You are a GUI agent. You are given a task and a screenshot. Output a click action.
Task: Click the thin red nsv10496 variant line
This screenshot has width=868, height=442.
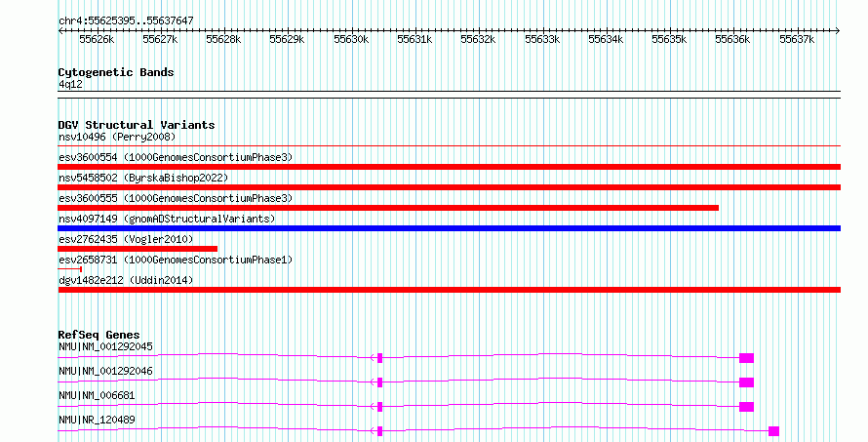click(449, 146)
